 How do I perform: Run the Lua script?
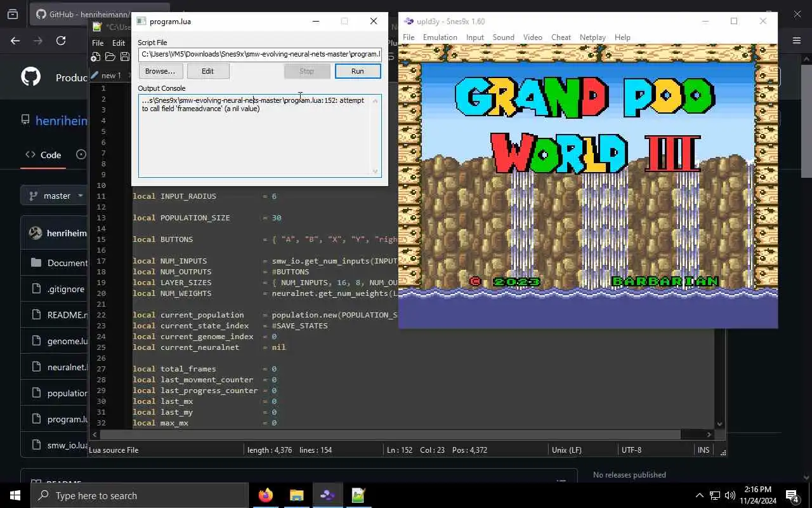(x=357, y=71)
